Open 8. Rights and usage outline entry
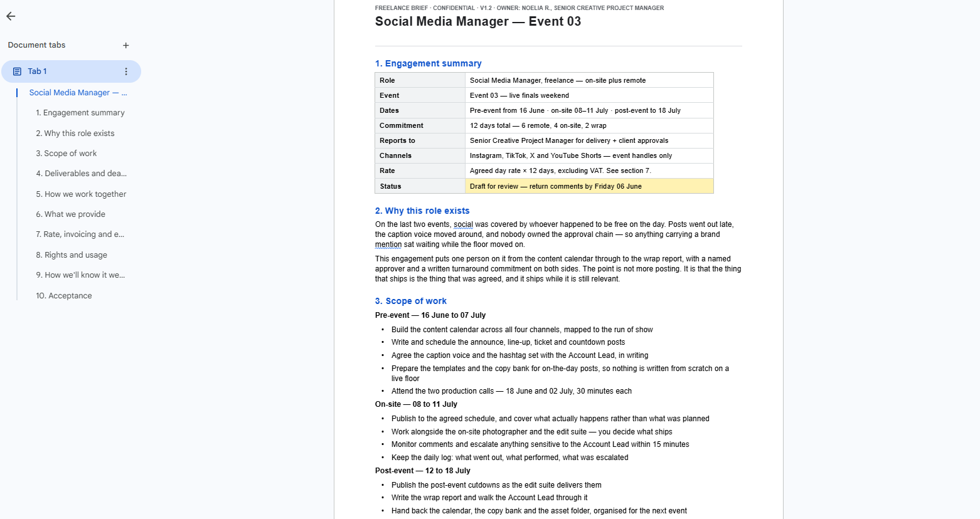Viewport: 980px width, 519px height. coord(72,255)
